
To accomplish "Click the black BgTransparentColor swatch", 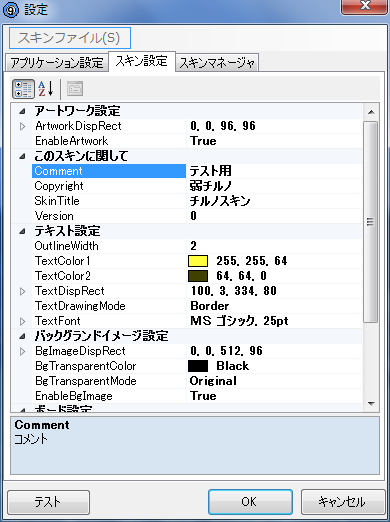I will click(198, 366).
